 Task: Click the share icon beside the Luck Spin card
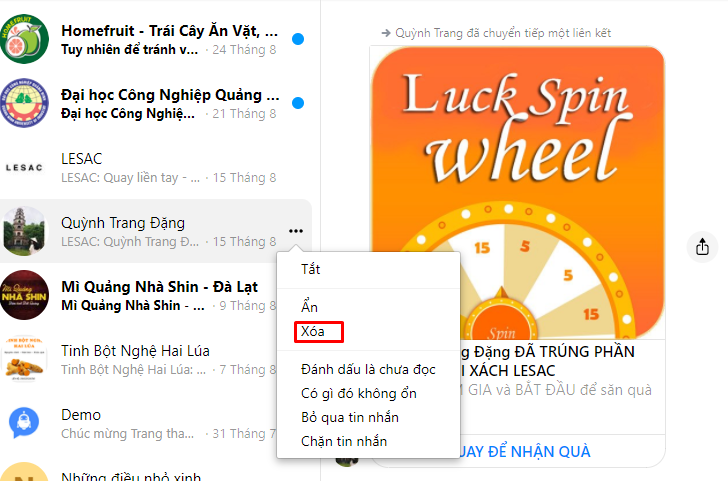tap(702, 247)
